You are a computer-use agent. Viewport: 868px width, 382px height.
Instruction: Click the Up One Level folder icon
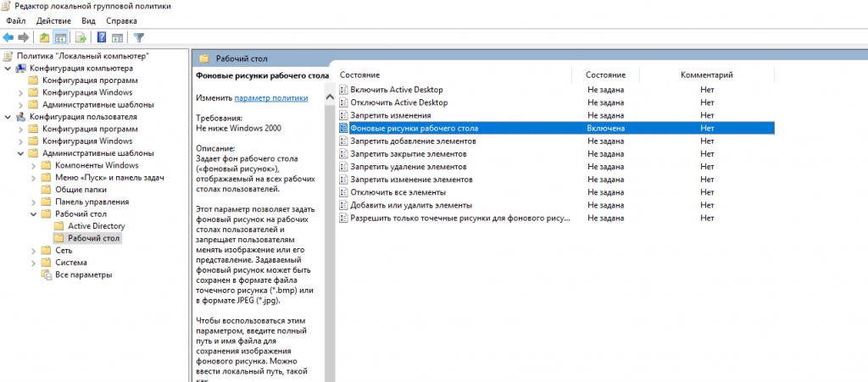pyautogui.click(x=44, y=37)
